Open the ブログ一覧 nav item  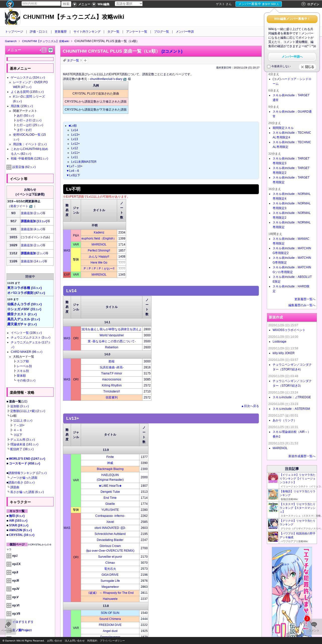[162, 32]
